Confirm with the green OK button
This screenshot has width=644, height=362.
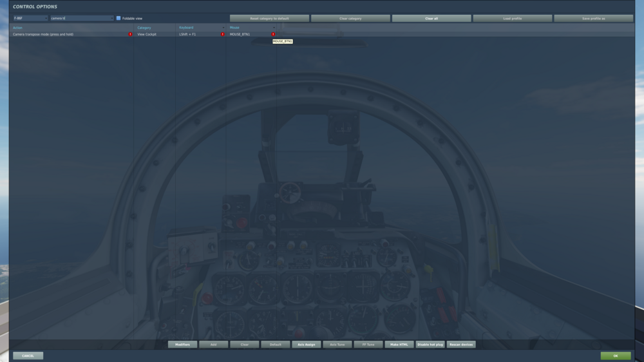point(616,356)
